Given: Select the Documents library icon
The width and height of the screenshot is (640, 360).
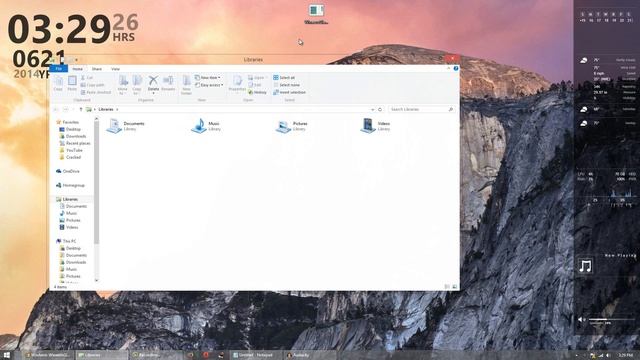Looking at the screenshot, I should (114, 126).
